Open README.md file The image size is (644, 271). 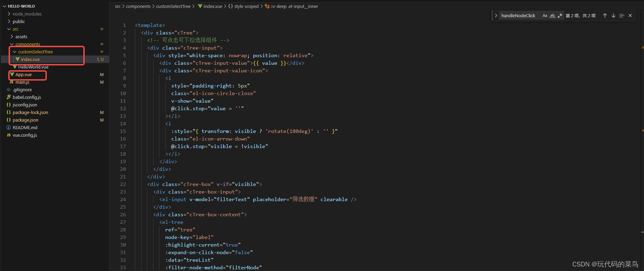[25, 127]
